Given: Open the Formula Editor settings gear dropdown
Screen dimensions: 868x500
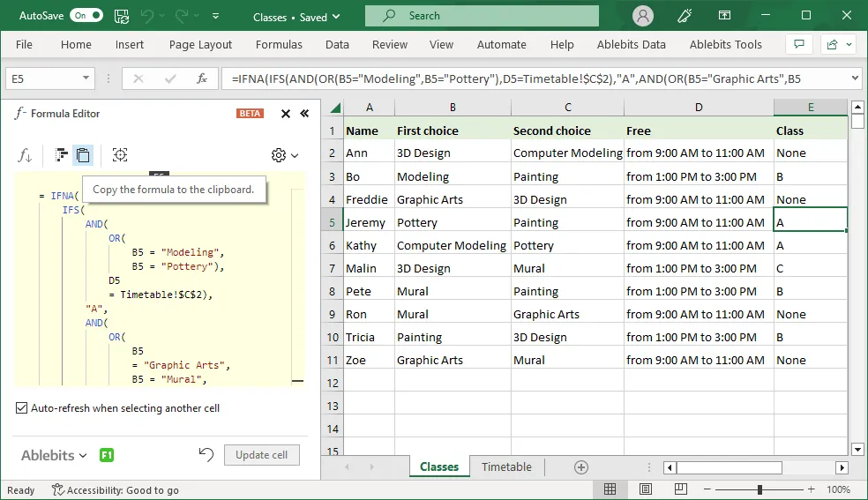Looking at the screenshot, I should [x=284, y=155].
